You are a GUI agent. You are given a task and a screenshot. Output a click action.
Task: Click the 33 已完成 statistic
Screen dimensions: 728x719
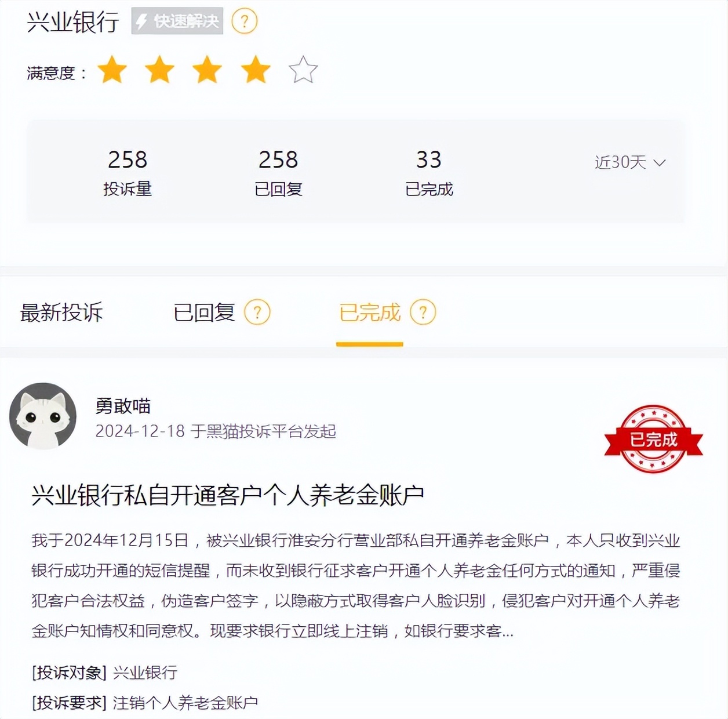[x=429, y=172]
